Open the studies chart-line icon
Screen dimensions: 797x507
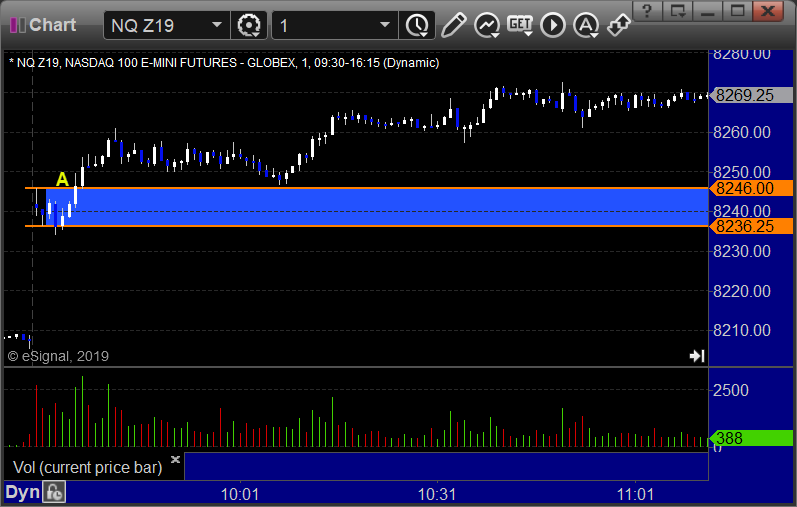point(487,25)
